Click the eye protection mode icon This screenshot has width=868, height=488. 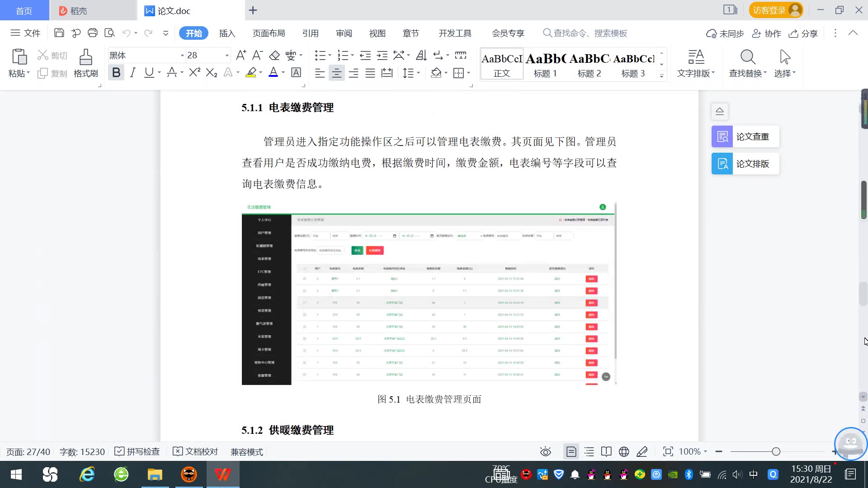[x=545, y=451]
